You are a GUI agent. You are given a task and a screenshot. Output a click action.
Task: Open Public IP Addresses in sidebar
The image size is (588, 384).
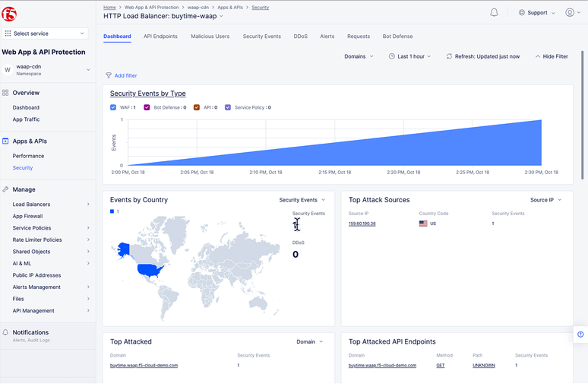pyautogui.click(x=36, y=275)
